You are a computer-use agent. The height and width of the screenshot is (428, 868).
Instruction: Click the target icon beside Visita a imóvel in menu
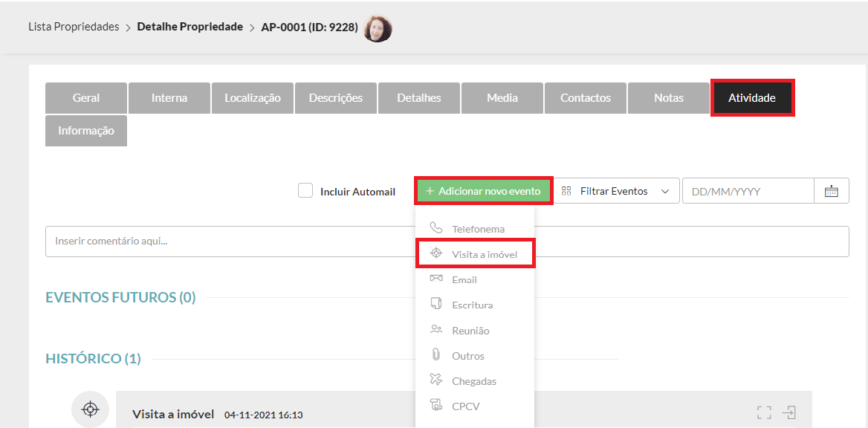(436, 253)
